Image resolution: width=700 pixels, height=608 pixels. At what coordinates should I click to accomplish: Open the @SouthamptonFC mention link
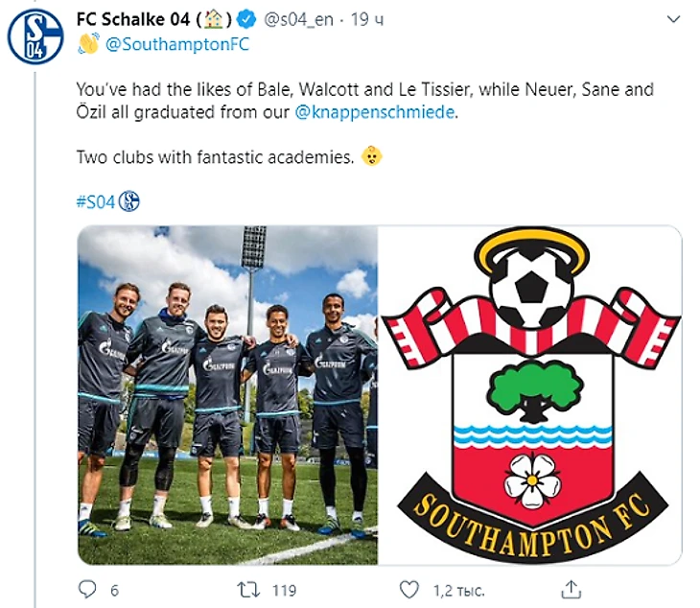[177, 44]
